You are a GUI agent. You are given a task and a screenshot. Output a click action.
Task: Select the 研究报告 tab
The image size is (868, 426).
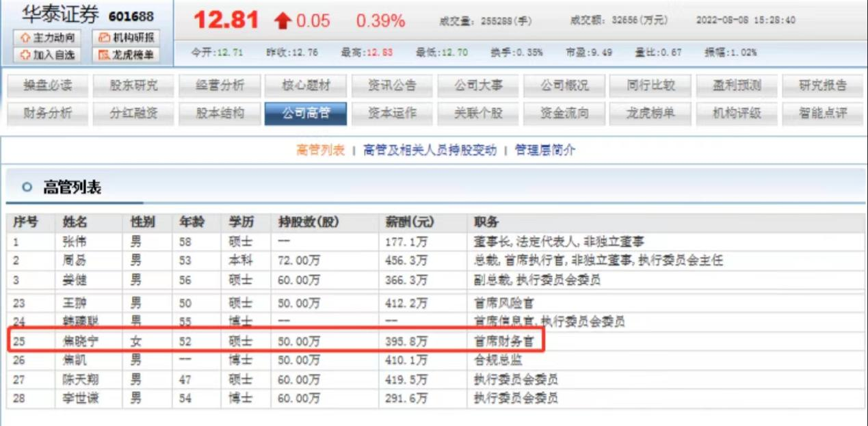(822, 85)
